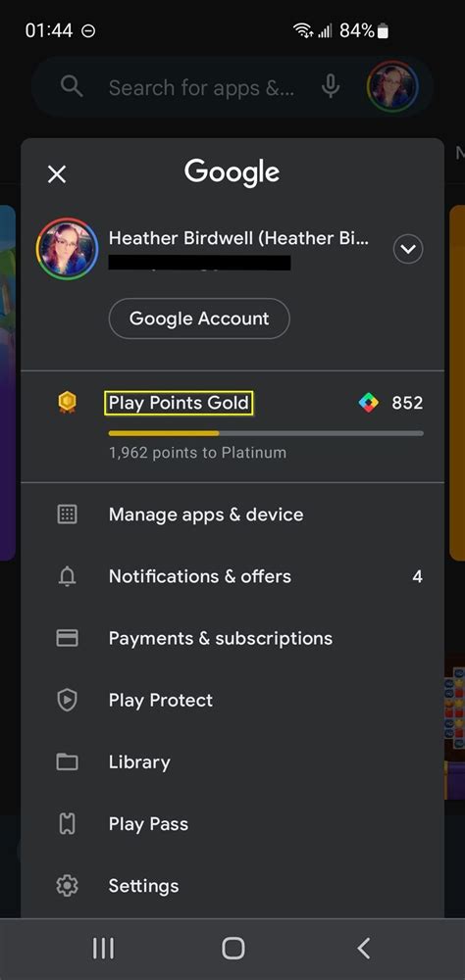The width and height of the screenshot is (465, 980).
Task: Click the Google Account button
Action: pos(199,318)
